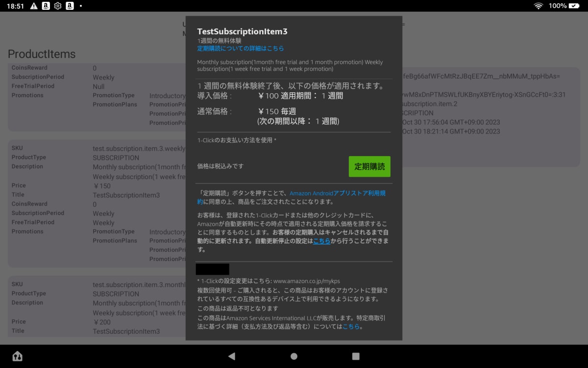Tap the Amazon icon between warning and gear
This screenshot has width=588, height=368.
tap(46, 6)
